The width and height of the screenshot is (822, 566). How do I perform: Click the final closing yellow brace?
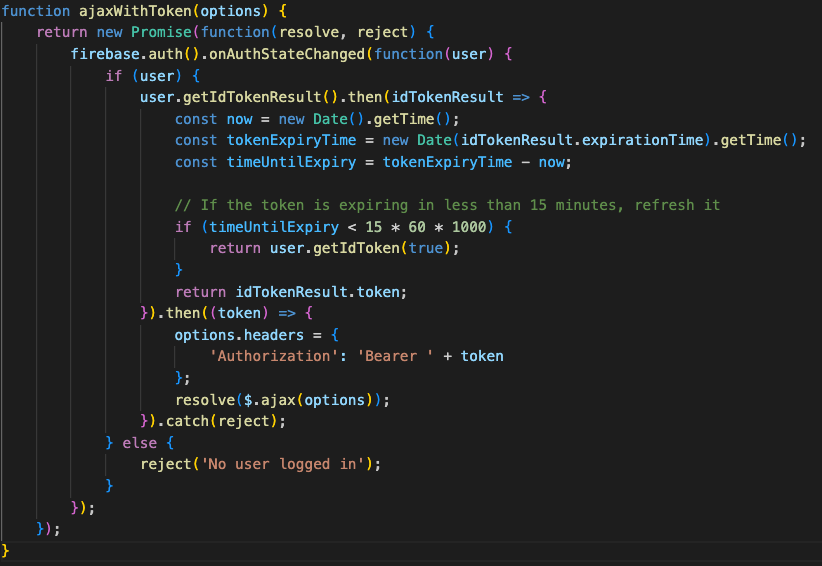(x=5, y=551)
